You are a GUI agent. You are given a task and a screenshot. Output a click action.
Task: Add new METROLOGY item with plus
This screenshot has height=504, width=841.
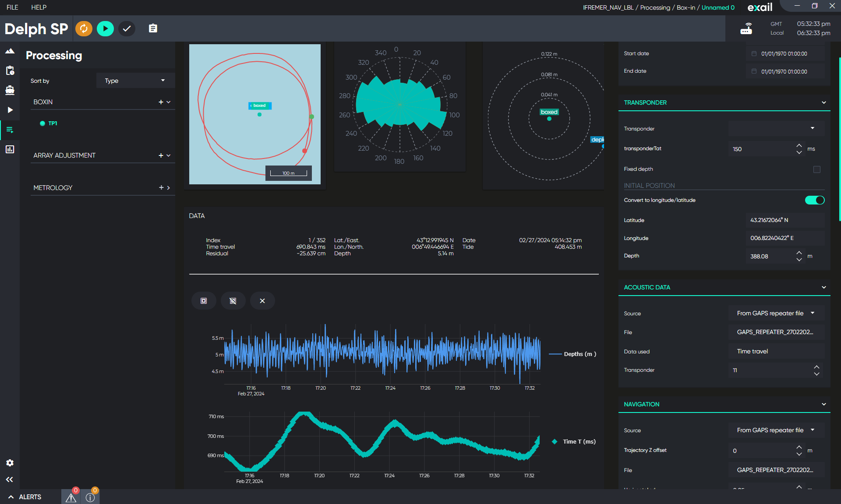tap(161, 187)
